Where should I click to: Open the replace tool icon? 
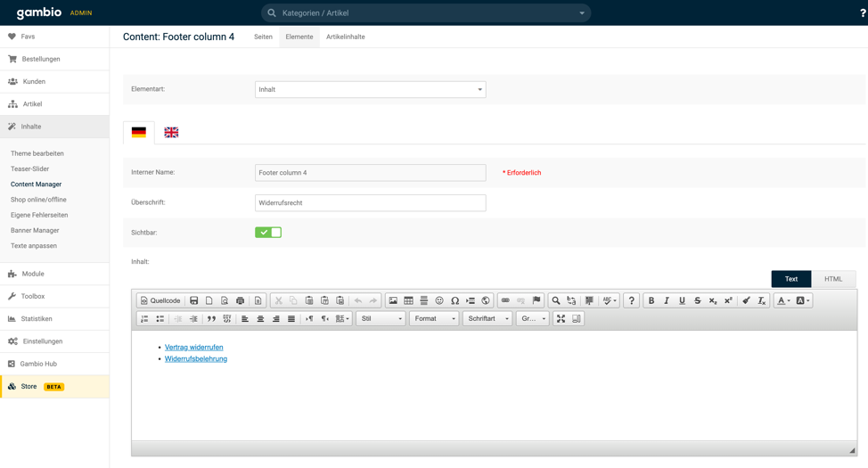[571, 300]
